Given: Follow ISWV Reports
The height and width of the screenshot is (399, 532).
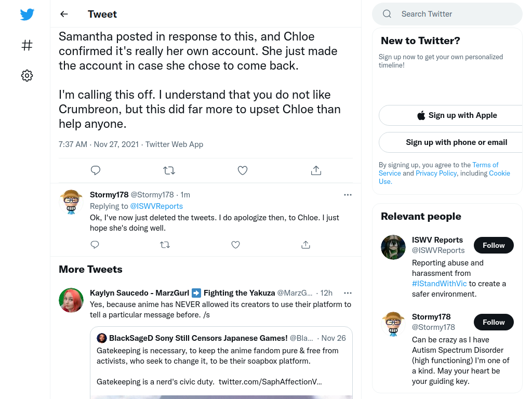Looking at the screenshot, I should click(494, 245).
